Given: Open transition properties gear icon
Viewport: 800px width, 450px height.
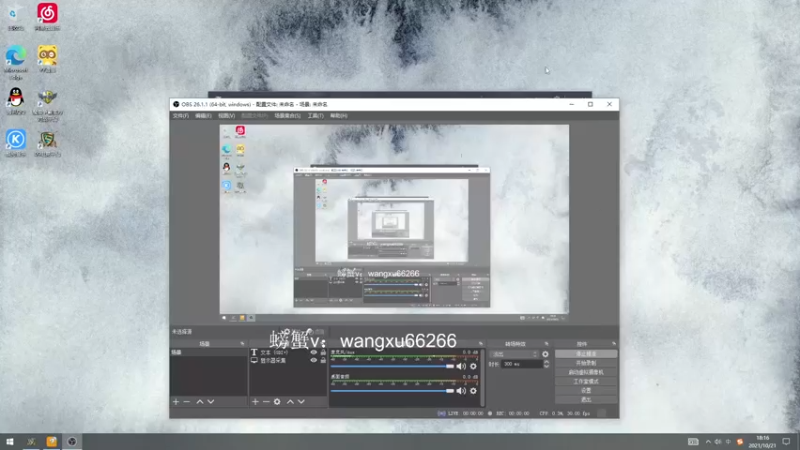Looking at the screenshot, I should [x=545, y=354].
